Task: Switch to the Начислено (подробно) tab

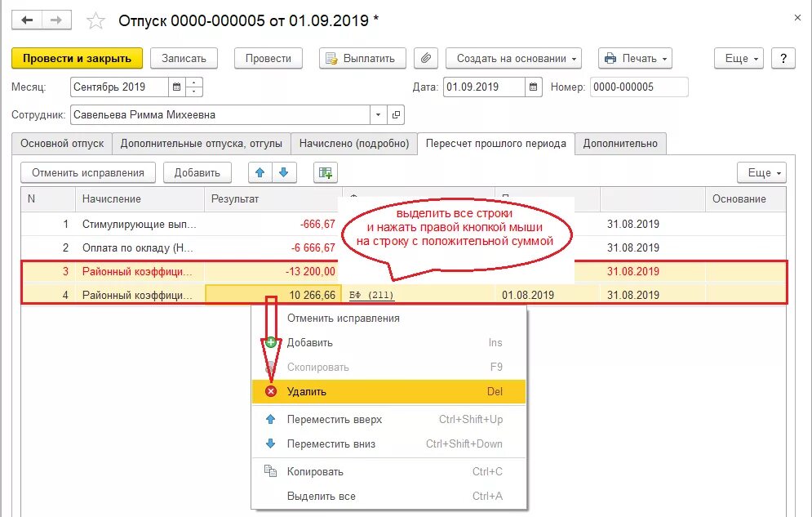Action: (354, 144)
